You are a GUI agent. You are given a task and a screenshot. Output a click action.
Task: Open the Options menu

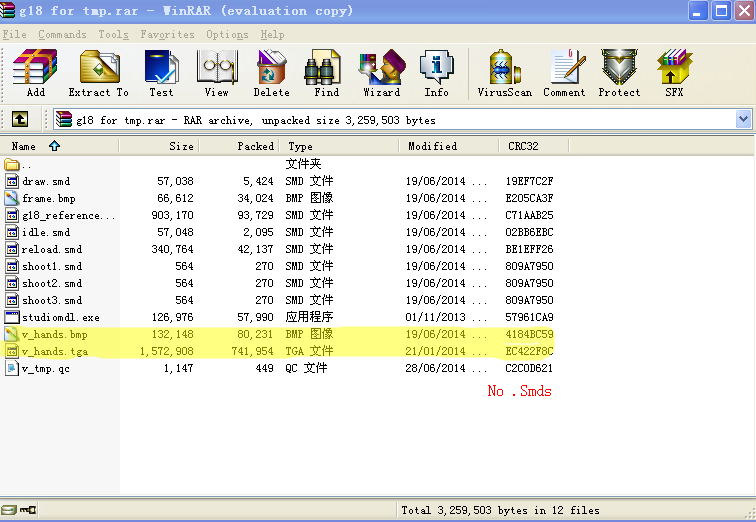227,35
